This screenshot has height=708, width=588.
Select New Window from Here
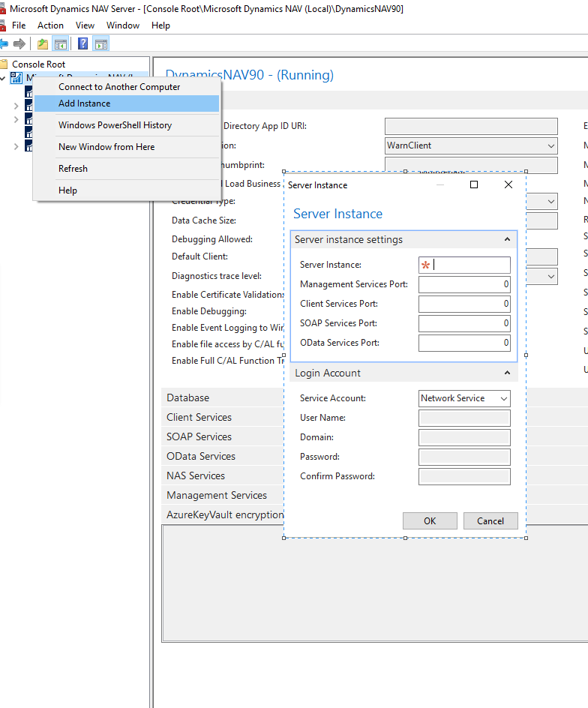point(127,147)
